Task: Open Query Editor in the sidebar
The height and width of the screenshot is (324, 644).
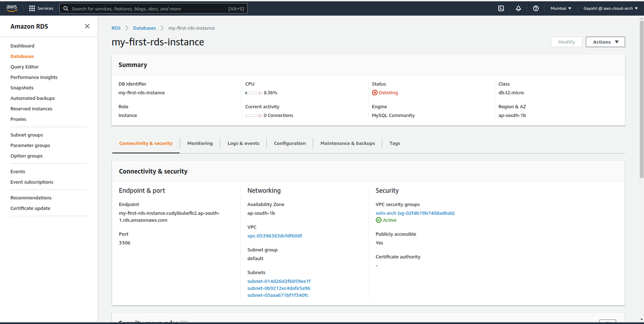Action: tap(25, 67)
